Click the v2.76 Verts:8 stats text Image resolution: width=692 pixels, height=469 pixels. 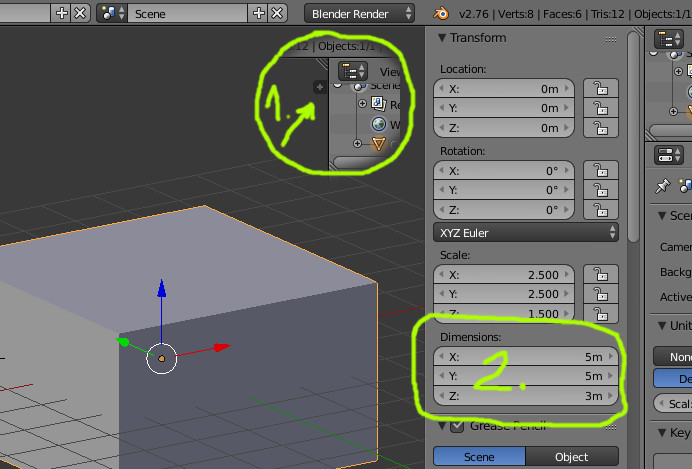[x=575, y=14]
